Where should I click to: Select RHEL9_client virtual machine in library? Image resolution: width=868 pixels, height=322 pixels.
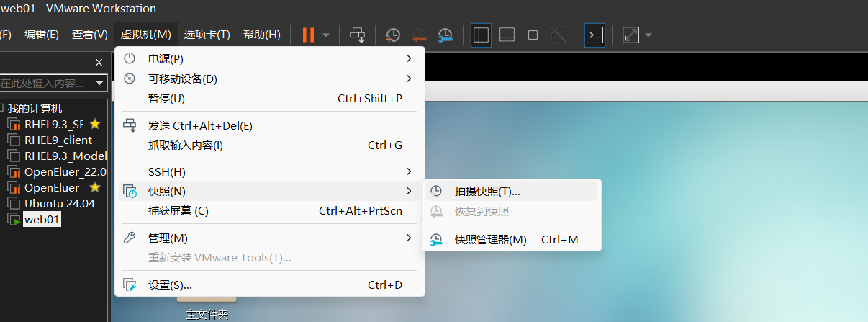click(58, 140)
